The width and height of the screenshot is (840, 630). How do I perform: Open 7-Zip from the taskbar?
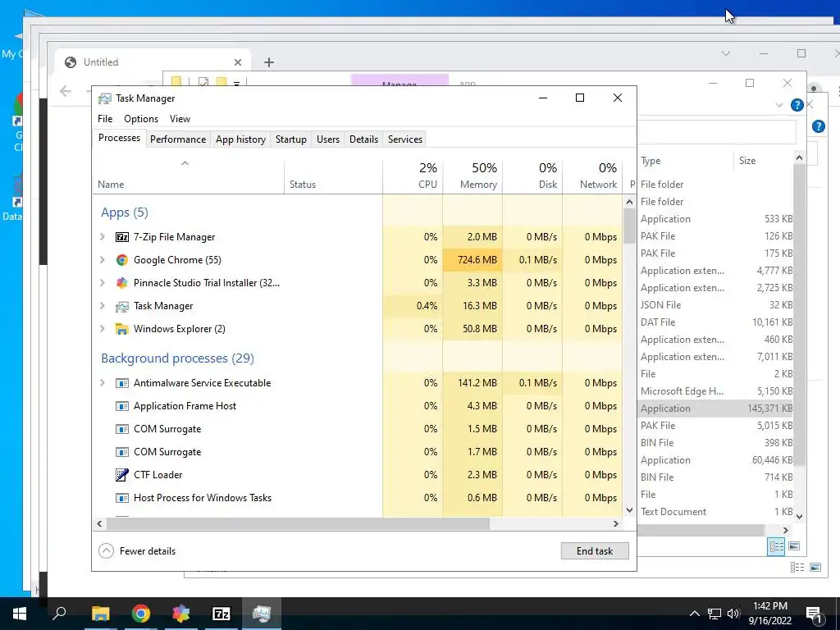tap(221, 614)
